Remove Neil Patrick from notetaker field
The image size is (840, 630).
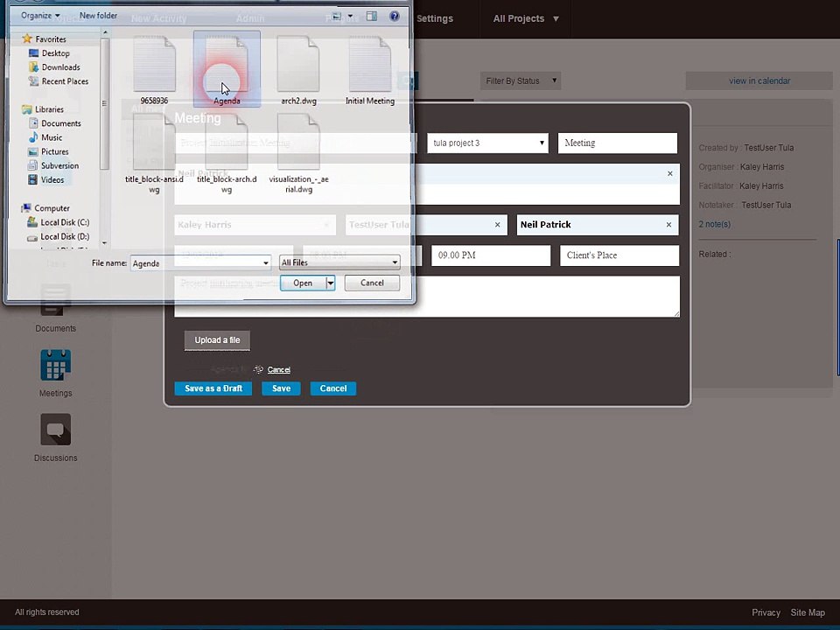pos(668,225)
